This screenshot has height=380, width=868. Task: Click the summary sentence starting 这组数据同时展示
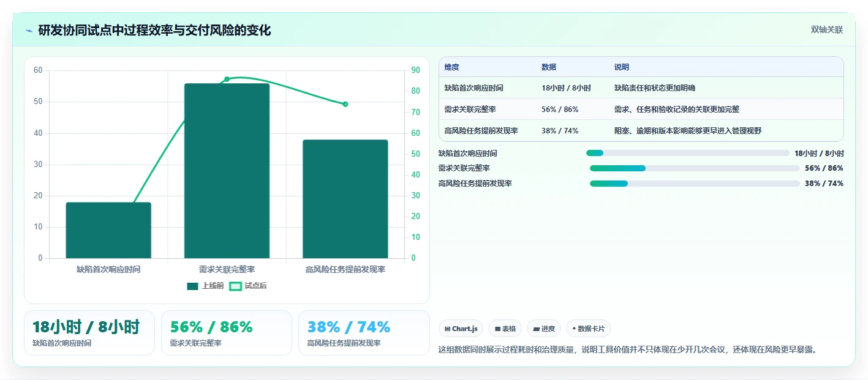628,350
